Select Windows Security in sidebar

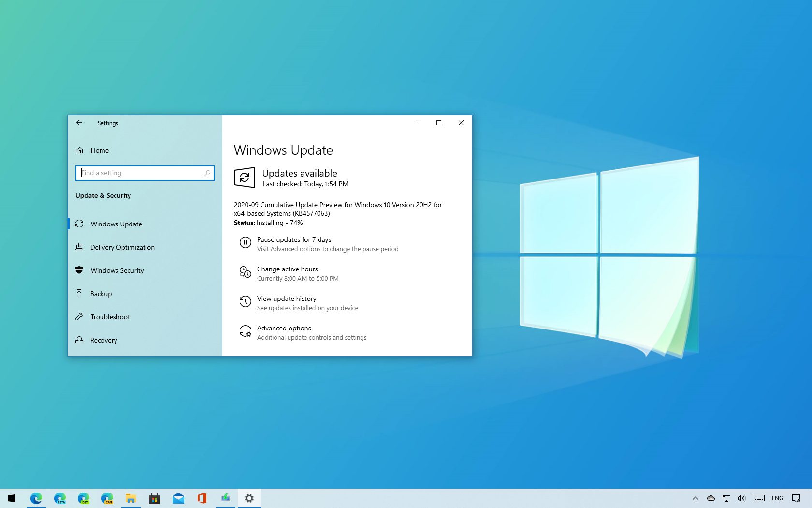click(x=145, y=270)
